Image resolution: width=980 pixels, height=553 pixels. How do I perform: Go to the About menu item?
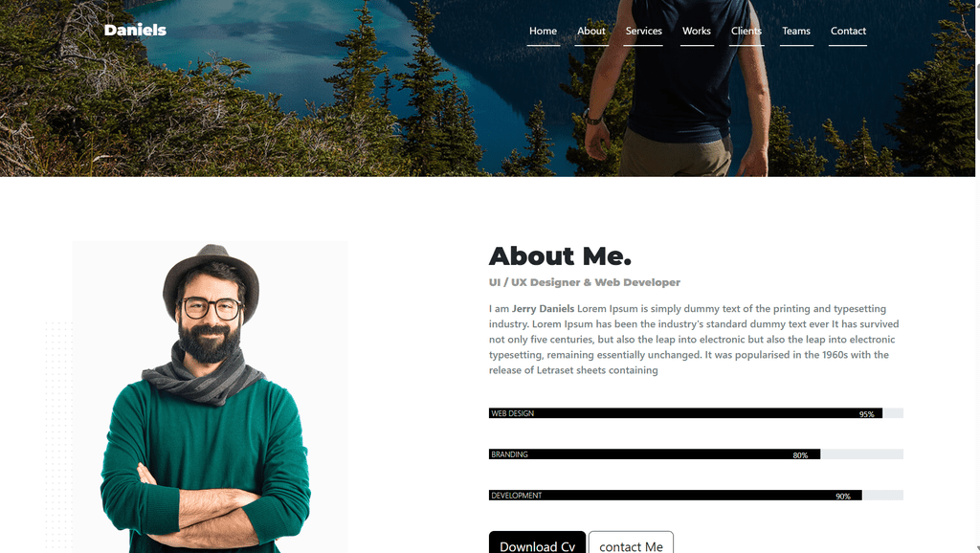591,32
